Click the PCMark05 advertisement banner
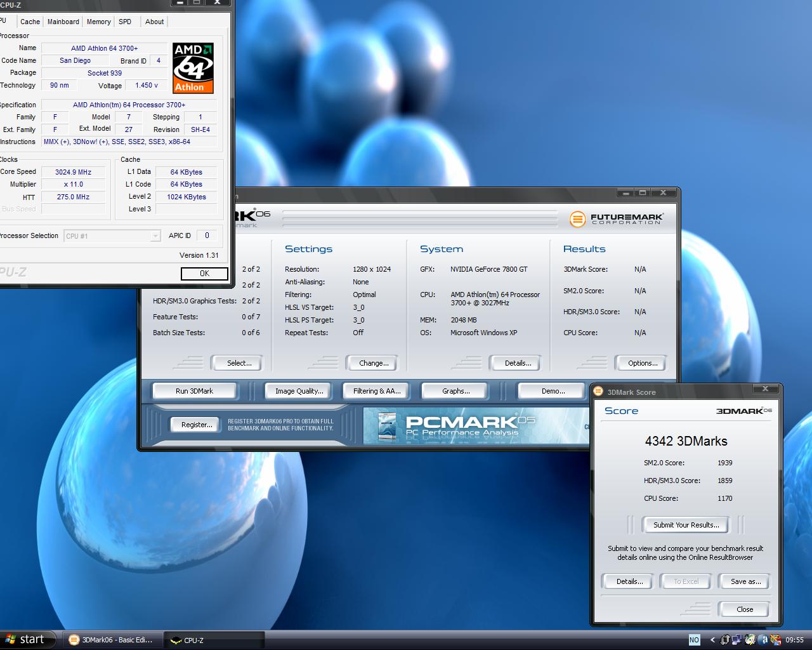812x650 pixels. click(x=476, y=425)
